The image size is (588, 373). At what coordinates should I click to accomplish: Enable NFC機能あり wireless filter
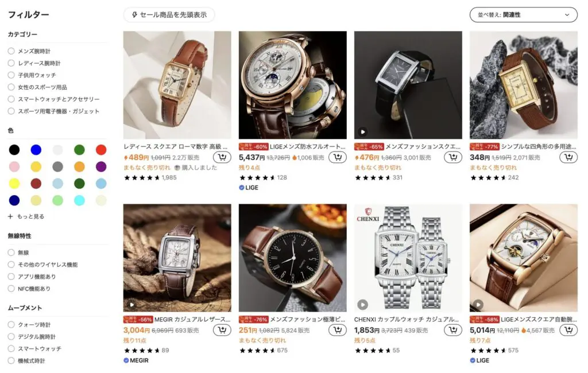[11, 289]
